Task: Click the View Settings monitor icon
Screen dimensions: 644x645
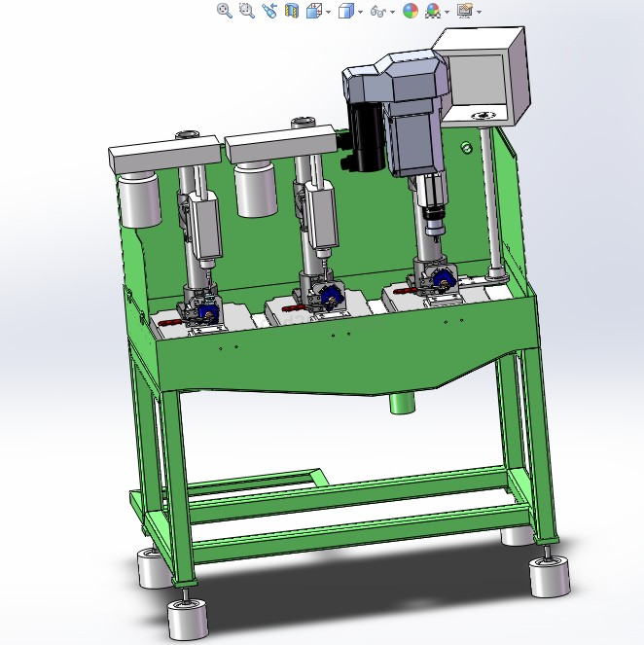Action: (464, 11)
